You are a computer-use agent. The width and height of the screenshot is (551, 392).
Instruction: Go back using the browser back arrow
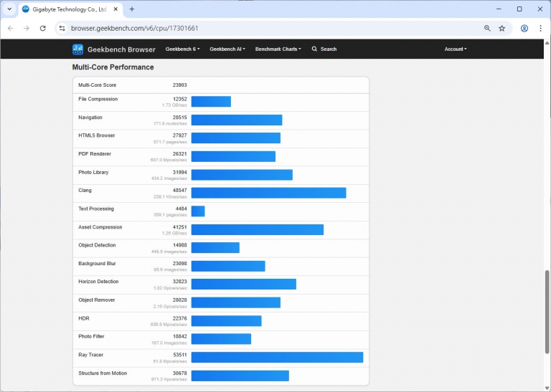pyautogui.click(x=10, y=28)
